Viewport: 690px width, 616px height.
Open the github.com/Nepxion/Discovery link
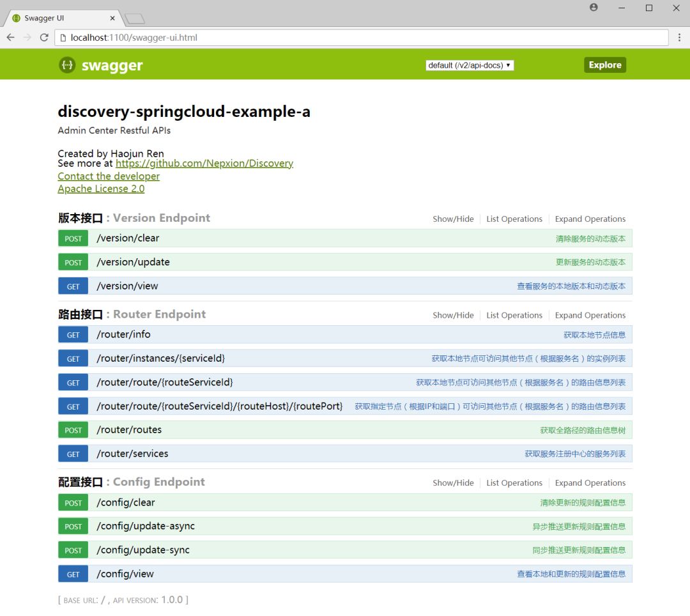click(204, 163)
